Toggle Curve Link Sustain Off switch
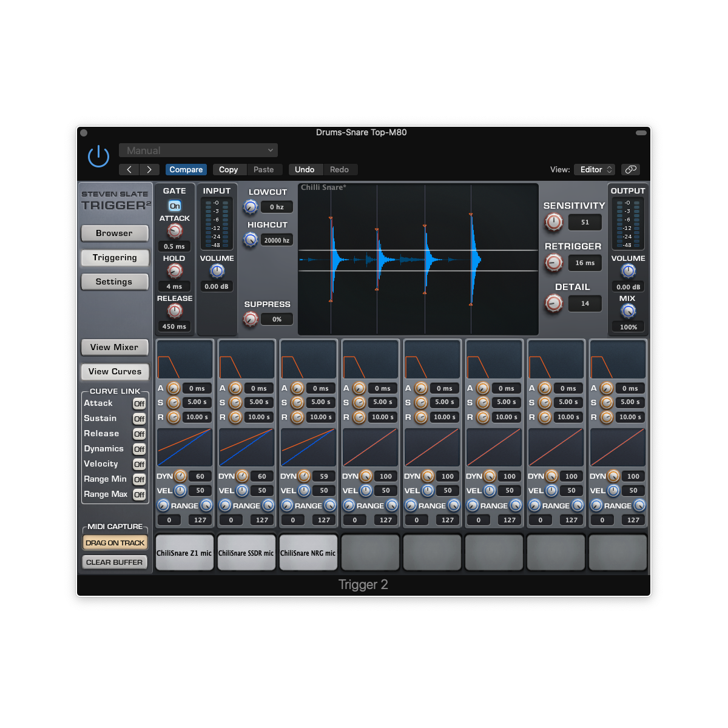The image size is (728, 728). click(140, 419)
